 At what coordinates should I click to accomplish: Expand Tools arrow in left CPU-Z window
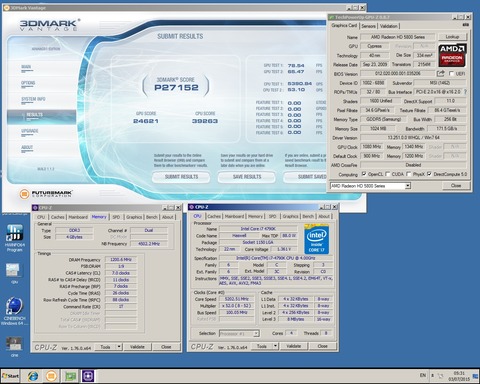click(119, 347)
